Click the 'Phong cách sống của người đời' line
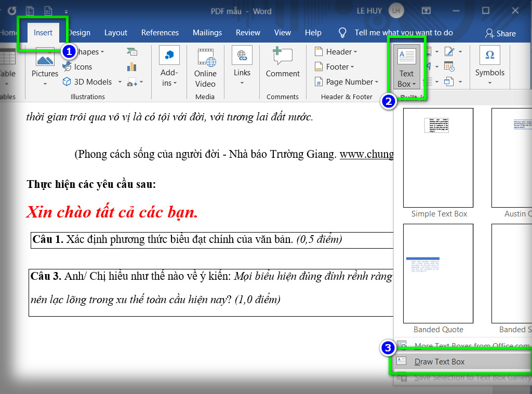The image size is (532, 394). pos(234,154)
